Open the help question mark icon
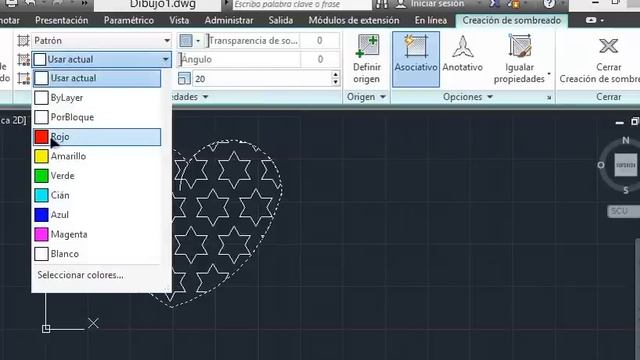The width and height of the screenshot is (640, 360). coord(549,4)
